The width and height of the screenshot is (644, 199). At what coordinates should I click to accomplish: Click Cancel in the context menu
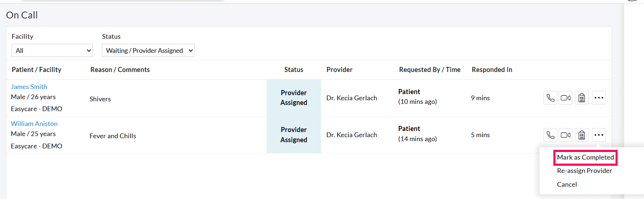(x=567, y=185)
